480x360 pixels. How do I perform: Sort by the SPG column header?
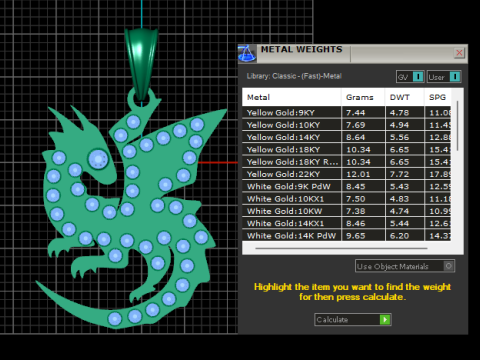(438, 97)
